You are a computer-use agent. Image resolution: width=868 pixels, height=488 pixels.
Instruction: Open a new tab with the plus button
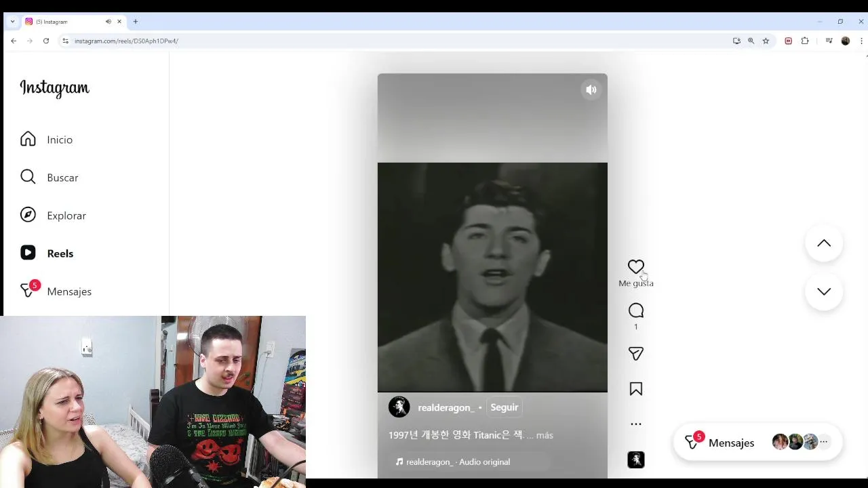click(136, 22)
